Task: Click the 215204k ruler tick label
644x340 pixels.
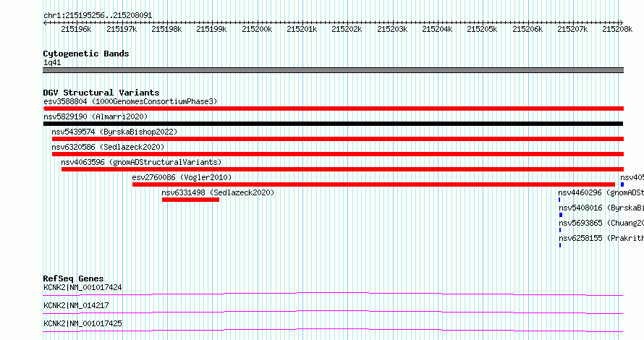Action: pyautogui.click(x=437, y=30)
